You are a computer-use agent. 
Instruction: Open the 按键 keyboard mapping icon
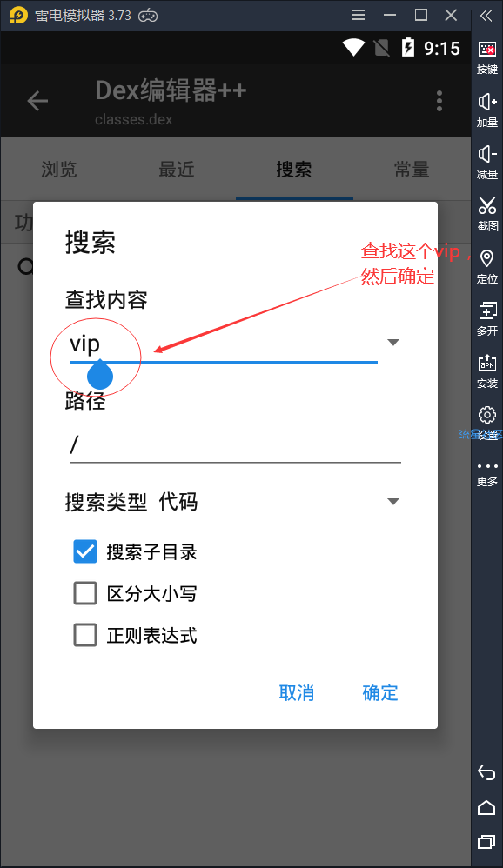(487, 57)
